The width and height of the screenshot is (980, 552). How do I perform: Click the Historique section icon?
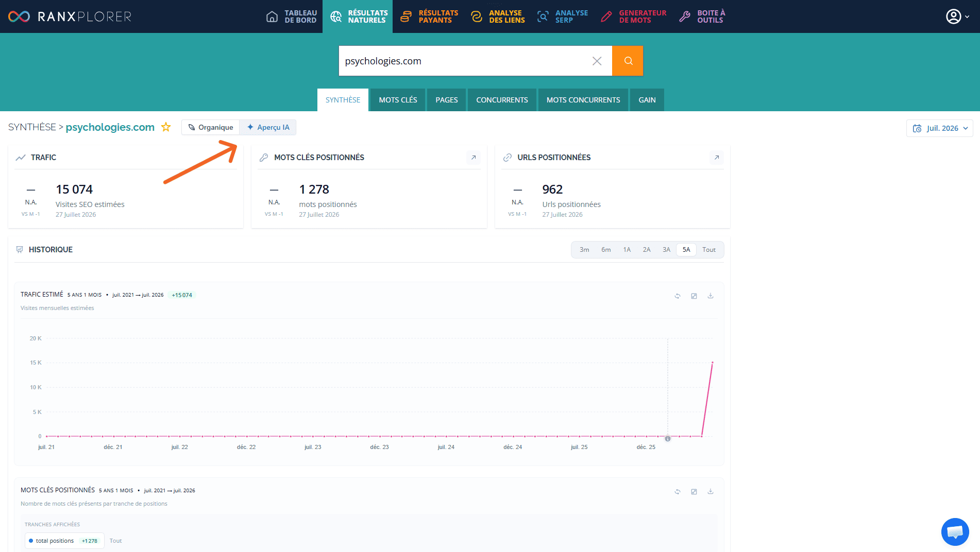pos(20,250)
